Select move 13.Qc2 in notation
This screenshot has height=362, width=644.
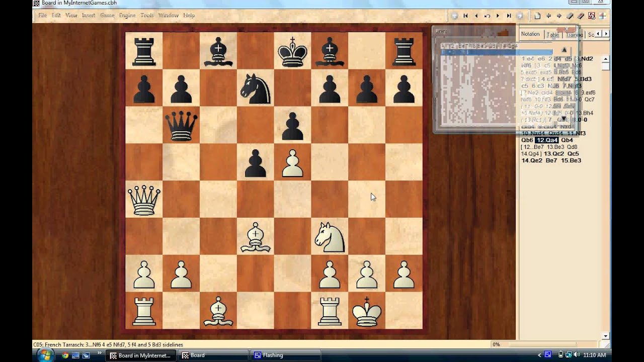[554, 154]
